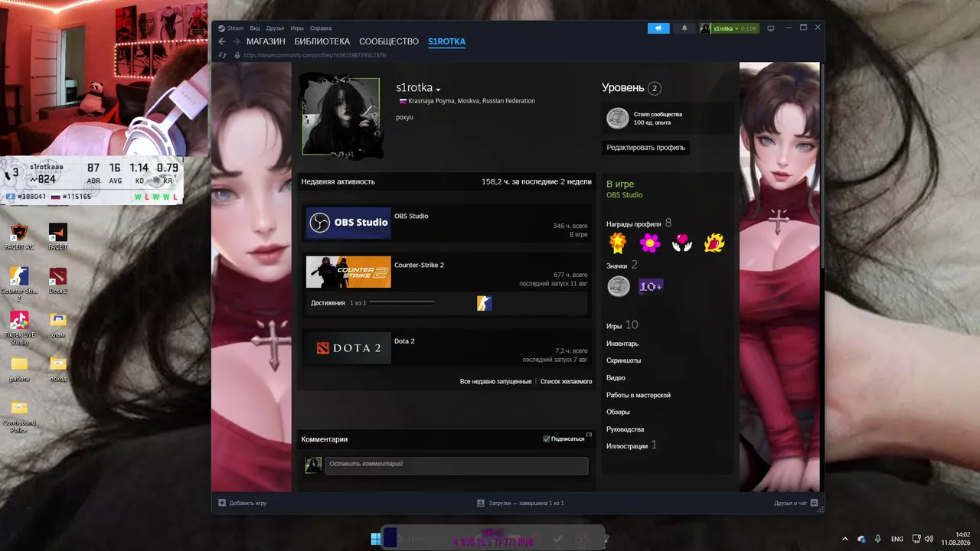Switch the ENG input language indicator
Screen dimensions: 980x551
pyautogui.click(x=897, y=539)
